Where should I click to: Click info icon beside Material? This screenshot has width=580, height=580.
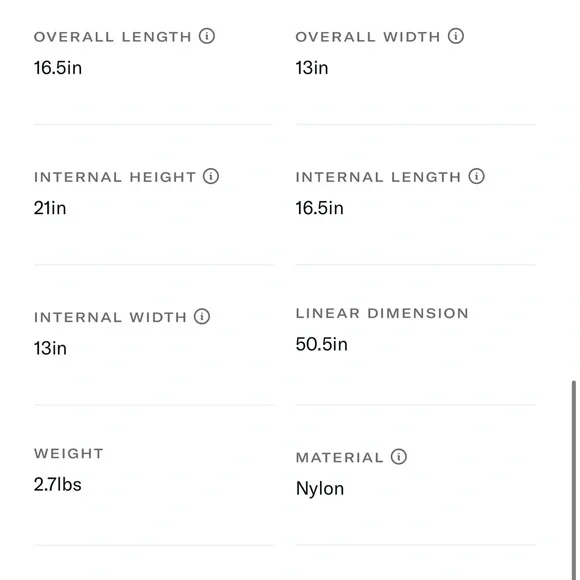click(x=399, y=456)
